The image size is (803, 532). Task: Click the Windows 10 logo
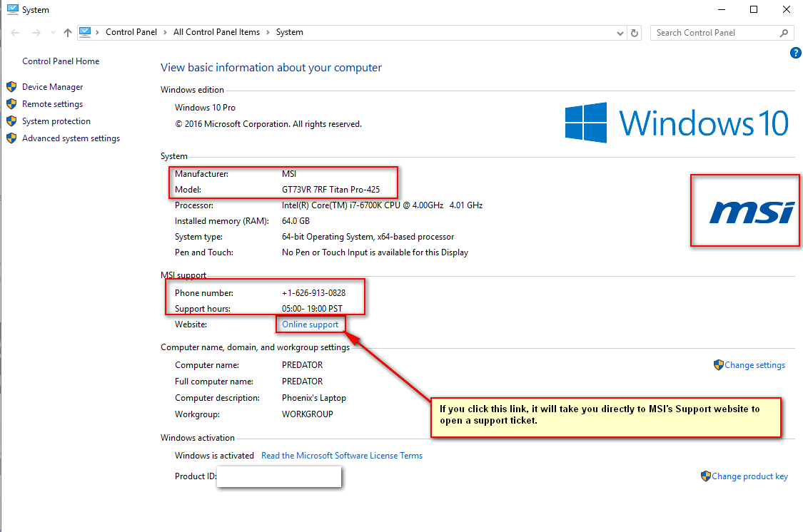click(677, 123)
